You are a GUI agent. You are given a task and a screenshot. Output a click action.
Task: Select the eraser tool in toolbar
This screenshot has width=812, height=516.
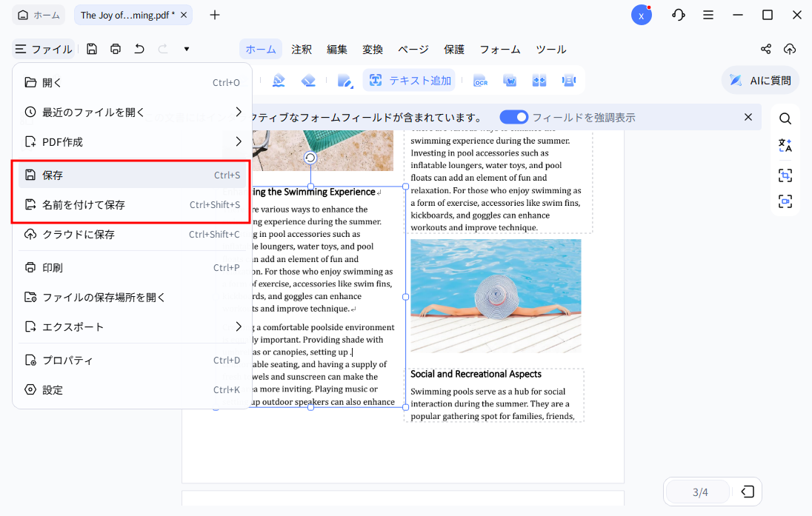pyautogui.click(x=309, y=81)
